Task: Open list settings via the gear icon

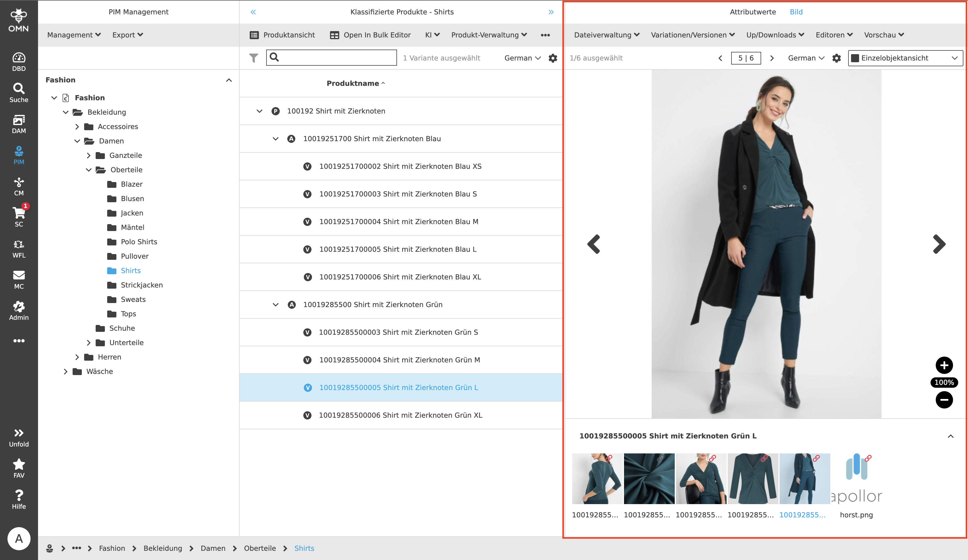Action: (552, 58)
